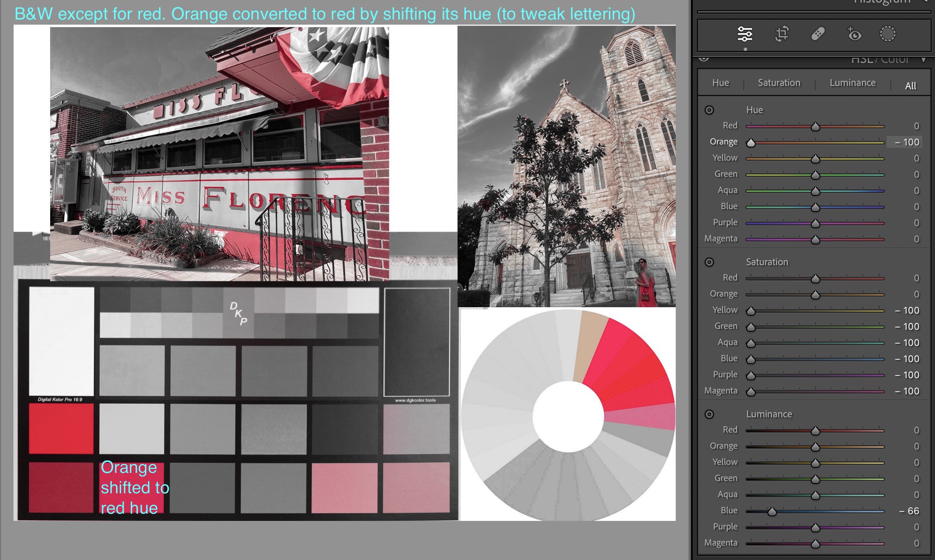
Task: Click the Hue Red slider handle
Action: (x=815, y=127)
